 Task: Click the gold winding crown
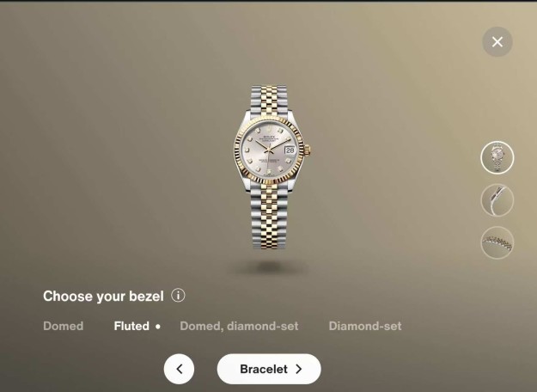pyautogui.click(x=308, y=150)
